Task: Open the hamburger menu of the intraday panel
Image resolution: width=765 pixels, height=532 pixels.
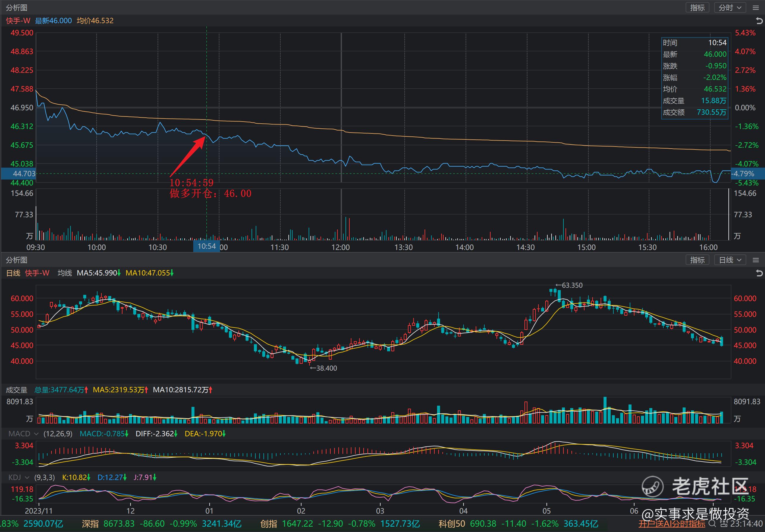Action: click(756, 8)
